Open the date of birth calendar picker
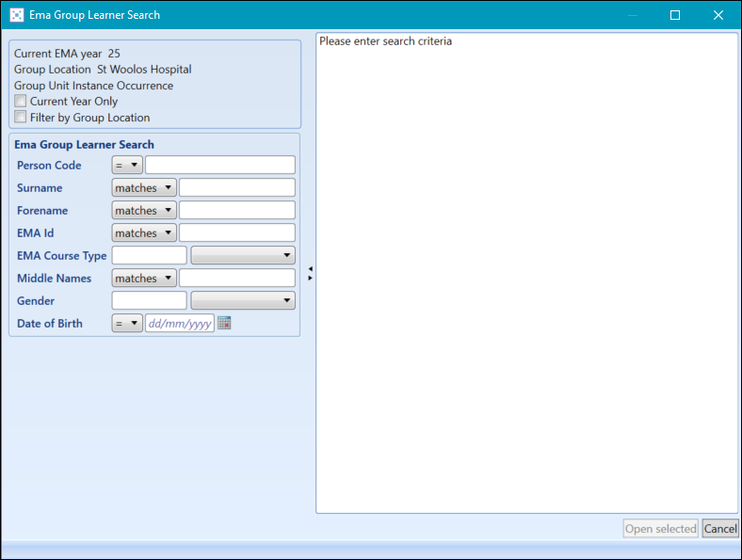Screen dimensions: 742x560 (x=224, y=323)
